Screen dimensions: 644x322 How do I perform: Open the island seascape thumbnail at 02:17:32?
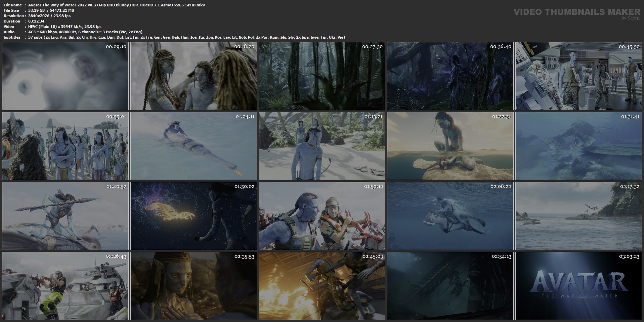pos(578,216)
